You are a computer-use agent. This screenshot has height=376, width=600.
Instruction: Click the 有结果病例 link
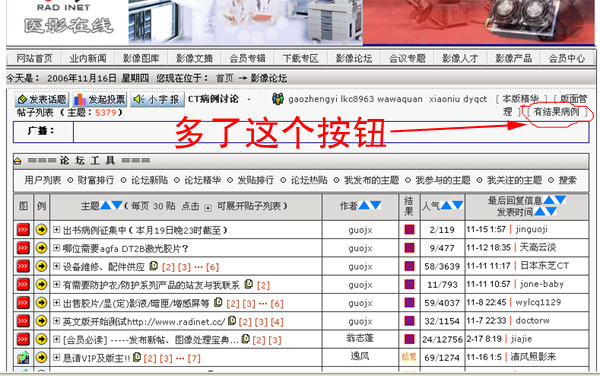coord(556,112)
